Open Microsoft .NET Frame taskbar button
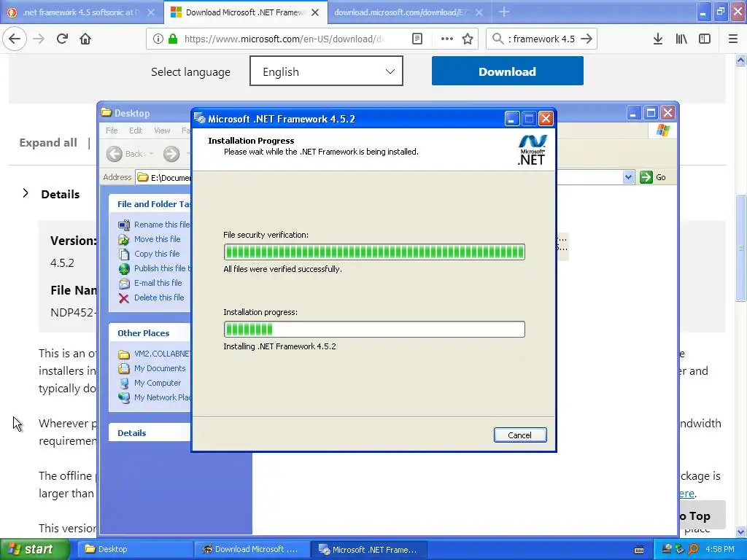Screen dimensions: 747x560 [368, 550]
